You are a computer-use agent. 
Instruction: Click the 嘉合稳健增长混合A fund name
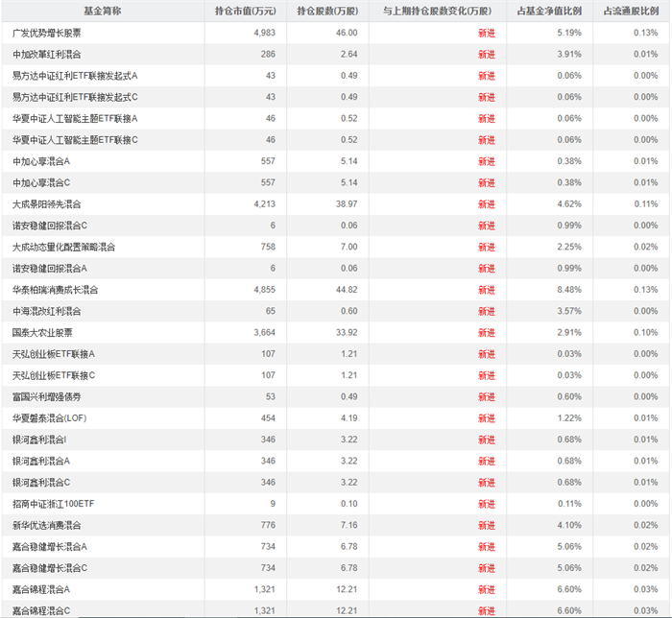point(50,547)
